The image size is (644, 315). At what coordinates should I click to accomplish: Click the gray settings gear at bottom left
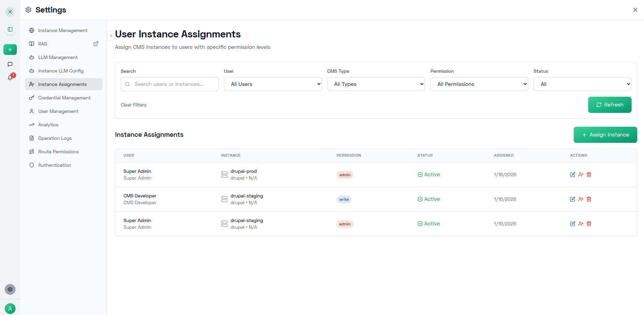coord(10,289)
